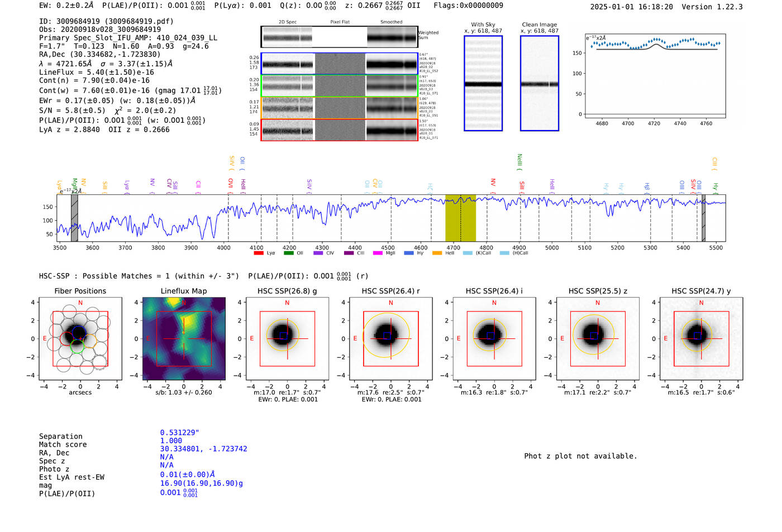This screenshot has width=782, height=532.
Task: Open the HSC SSP(26.4) i image
Action: coord(494,338)
